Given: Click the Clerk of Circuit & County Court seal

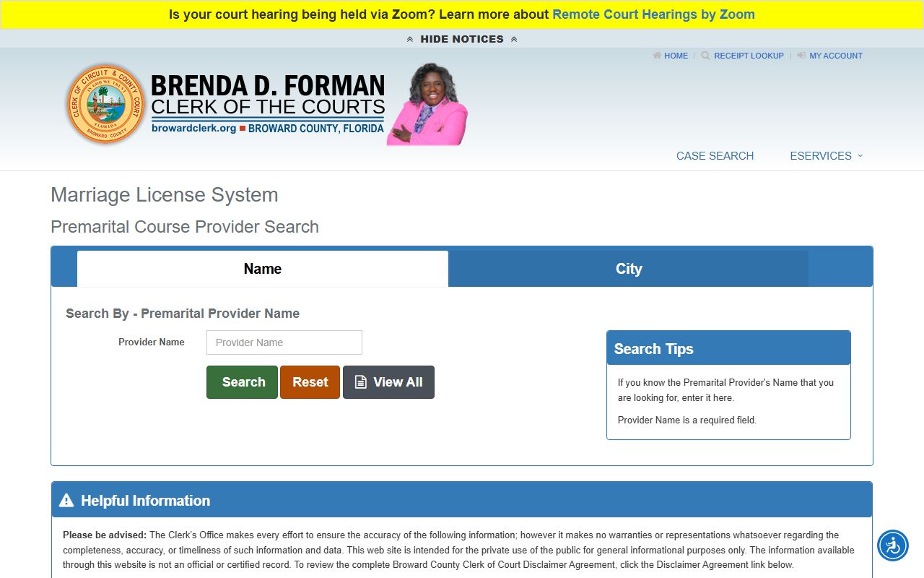Looking at the screenshot, I should 106,104.
